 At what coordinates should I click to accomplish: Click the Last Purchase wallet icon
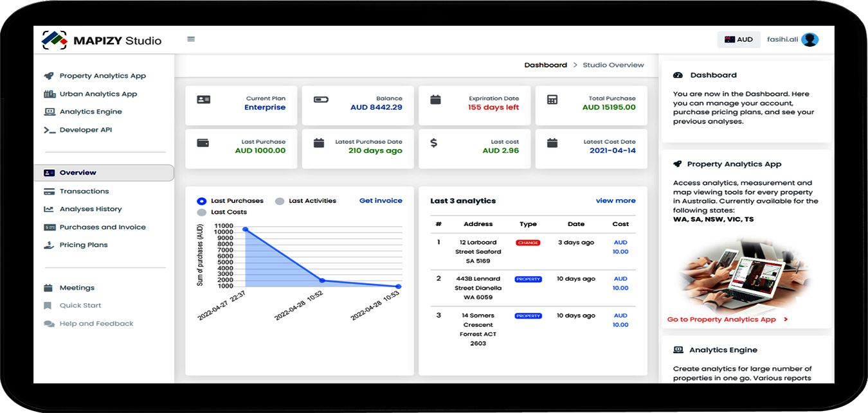[203, 143]
